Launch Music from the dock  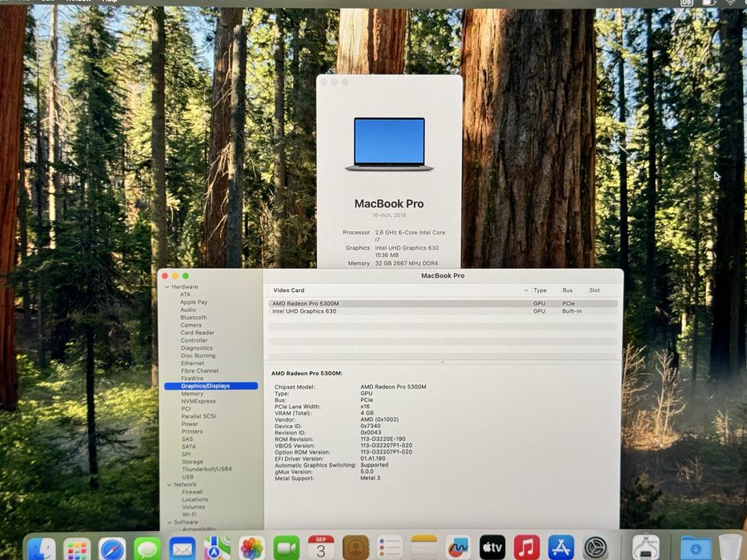tap(527, 548)
